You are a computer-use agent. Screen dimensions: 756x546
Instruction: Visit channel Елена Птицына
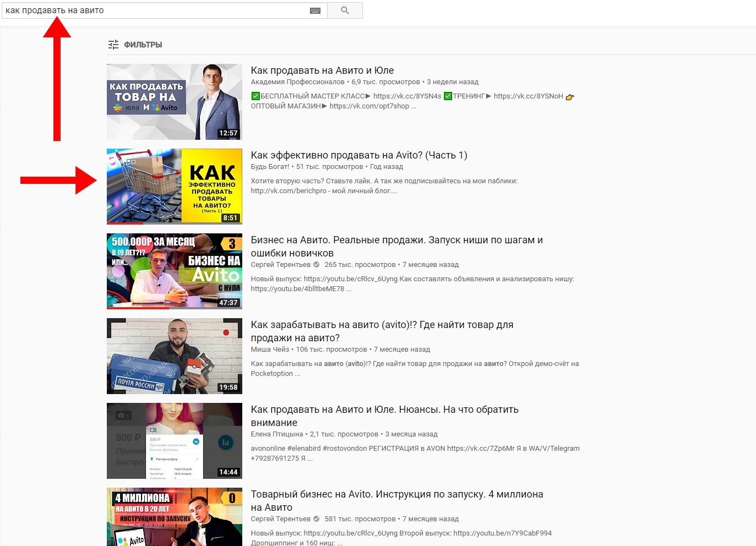pos(277,434)
